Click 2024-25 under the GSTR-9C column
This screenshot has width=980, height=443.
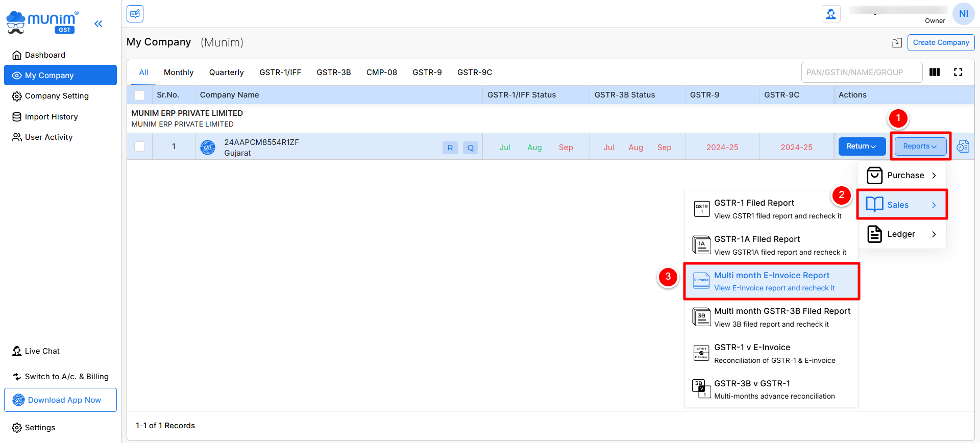(x=796, y=147)
